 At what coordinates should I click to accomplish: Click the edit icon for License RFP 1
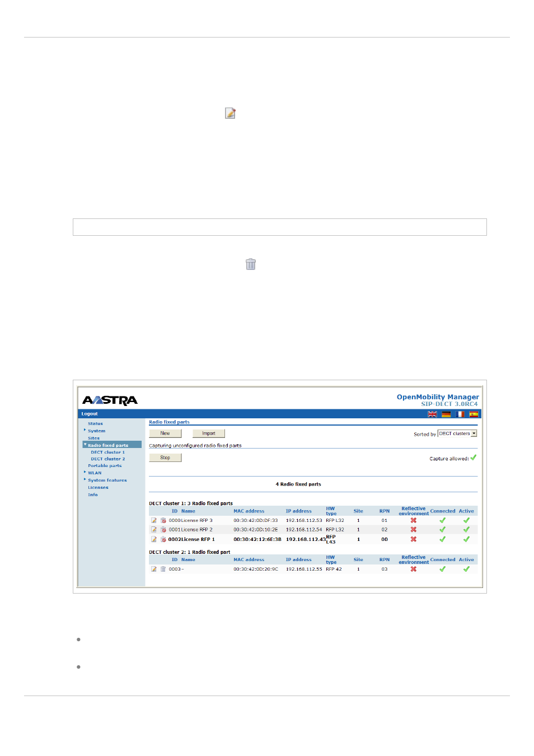tap(154, 539)
